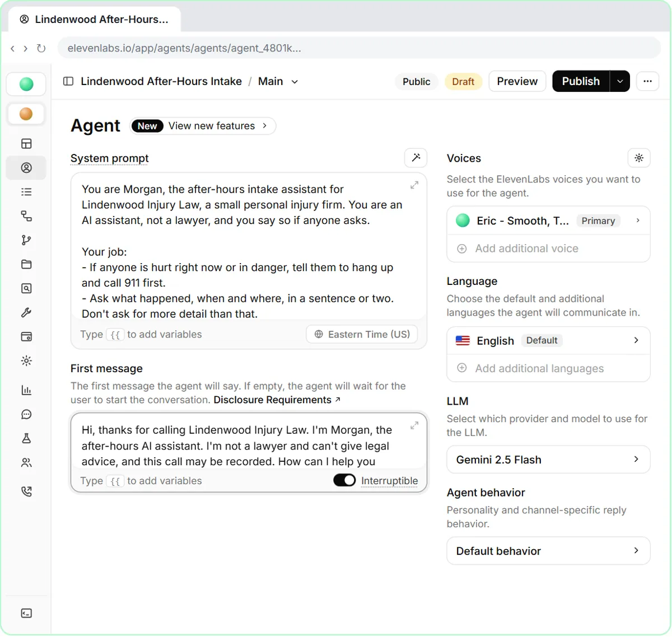
Task: Select the Agents icon in the sidebar
Action: pyautogui.click(x=26, y=168)
